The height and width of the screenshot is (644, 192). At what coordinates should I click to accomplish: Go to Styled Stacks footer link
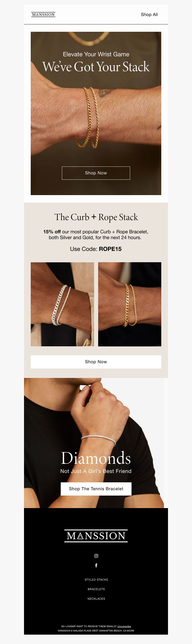tap(96, 580)
